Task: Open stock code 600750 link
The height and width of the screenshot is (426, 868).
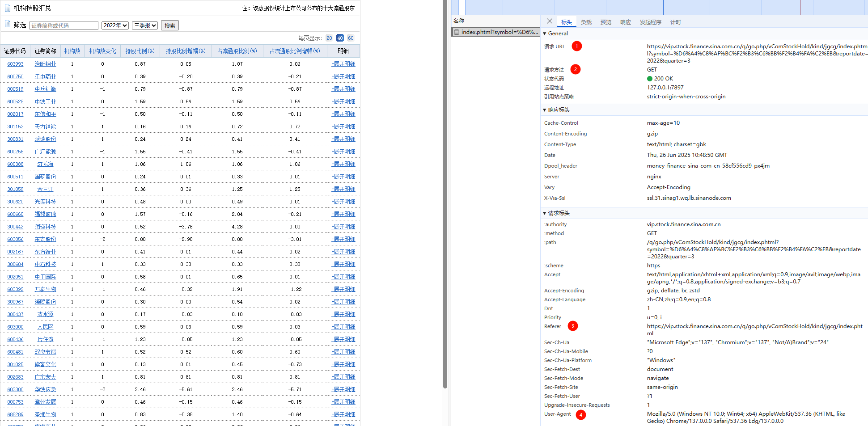Action: (15, 76)
